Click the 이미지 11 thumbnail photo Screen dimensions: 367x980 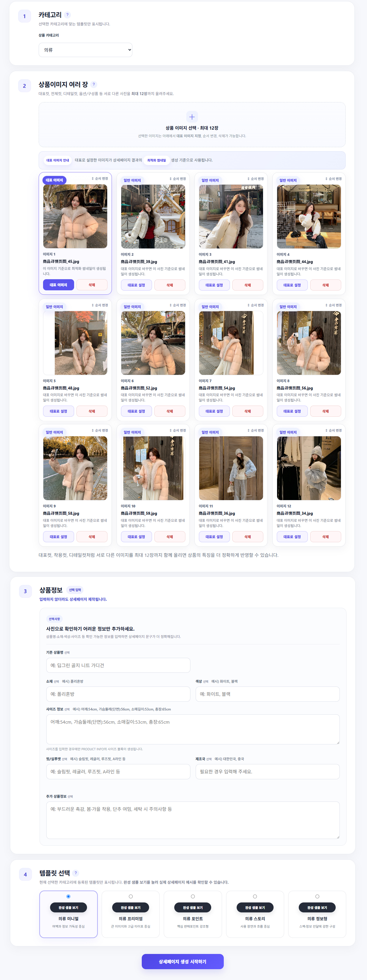click(231, 468)
